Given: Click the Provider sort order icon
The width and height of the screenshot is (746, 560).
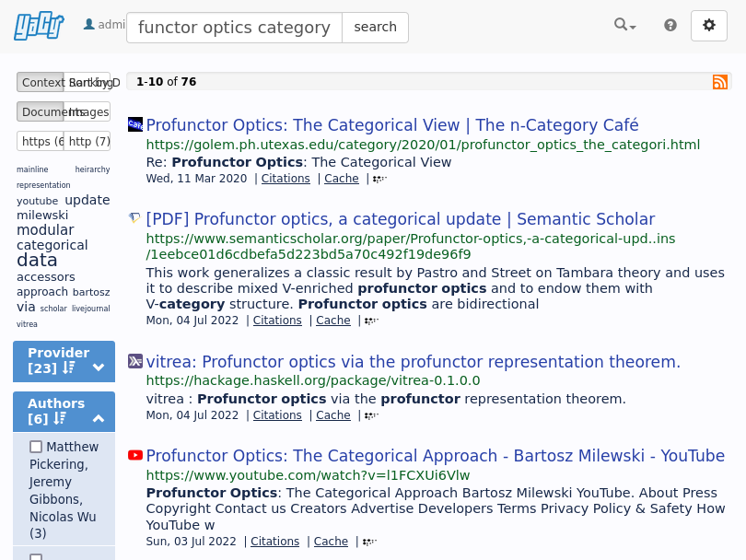Looking at the screenshot, I should pyautogui.click(x=69, y=367).
